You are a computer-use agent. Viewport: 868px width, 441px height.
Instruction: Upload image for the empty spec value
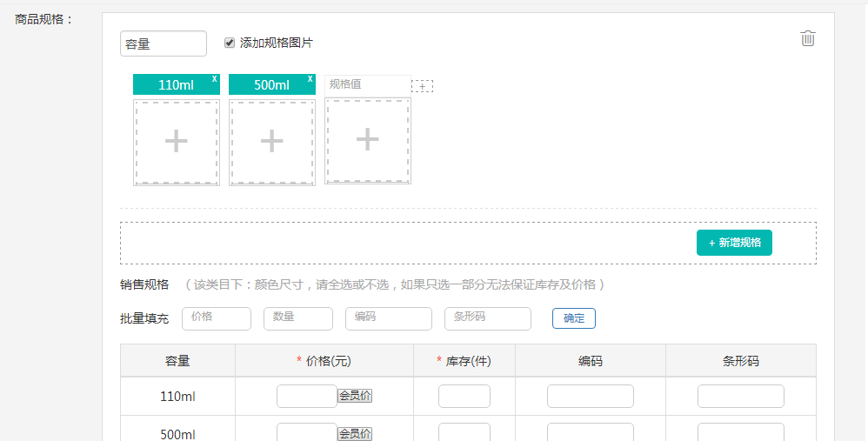pyautogui.click(x=367, y=140)
